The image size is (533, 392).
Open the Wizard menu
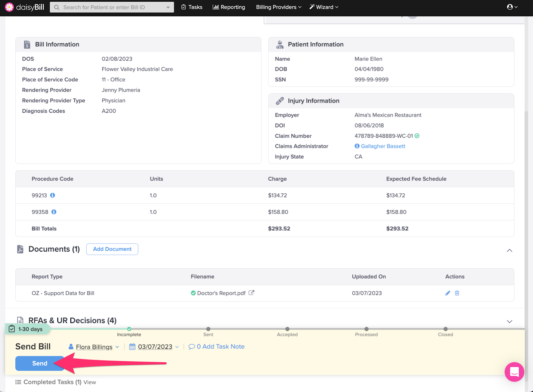(324, 7)
